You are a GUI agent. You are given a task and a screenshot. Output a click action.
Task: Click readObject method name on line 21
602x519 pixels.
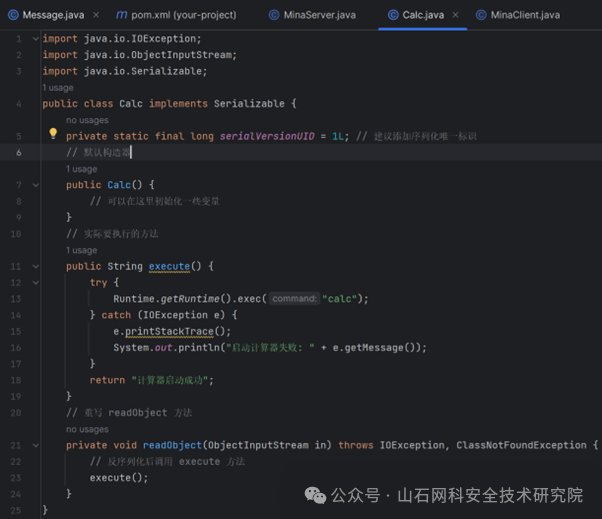172,445
